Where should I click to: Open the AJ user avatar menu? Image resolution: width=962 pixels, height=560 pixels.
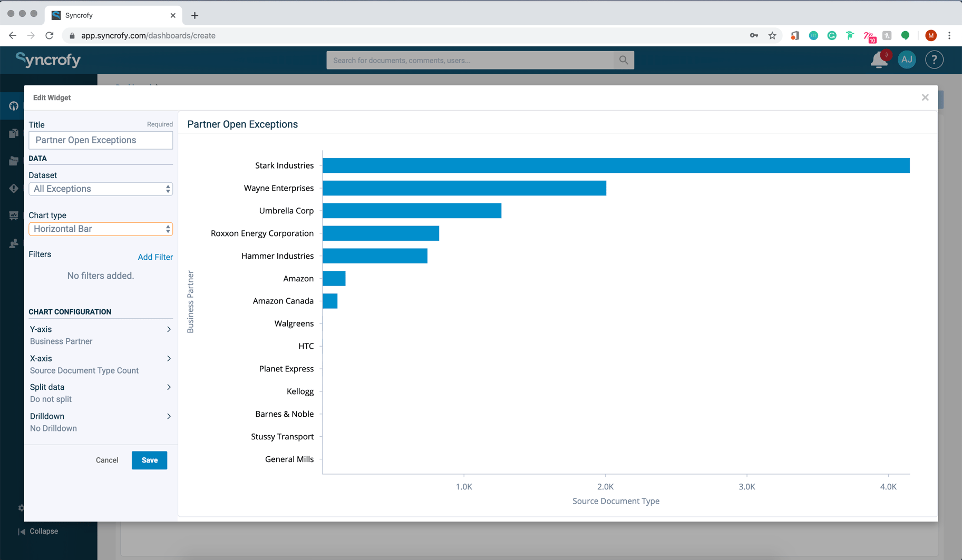(x=907, y=60)
